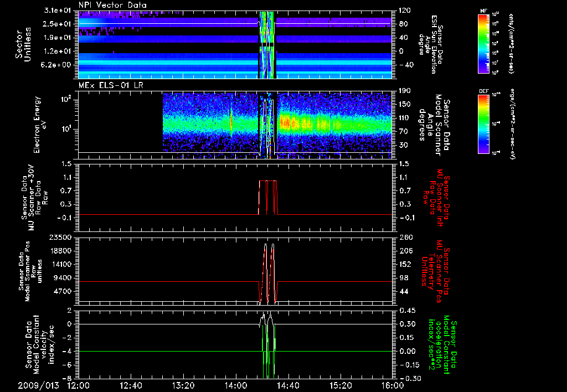The height and width of the screenshot is (392, 567).
Task: Click the -8 velocity tick label
Action: pos(68,378)
